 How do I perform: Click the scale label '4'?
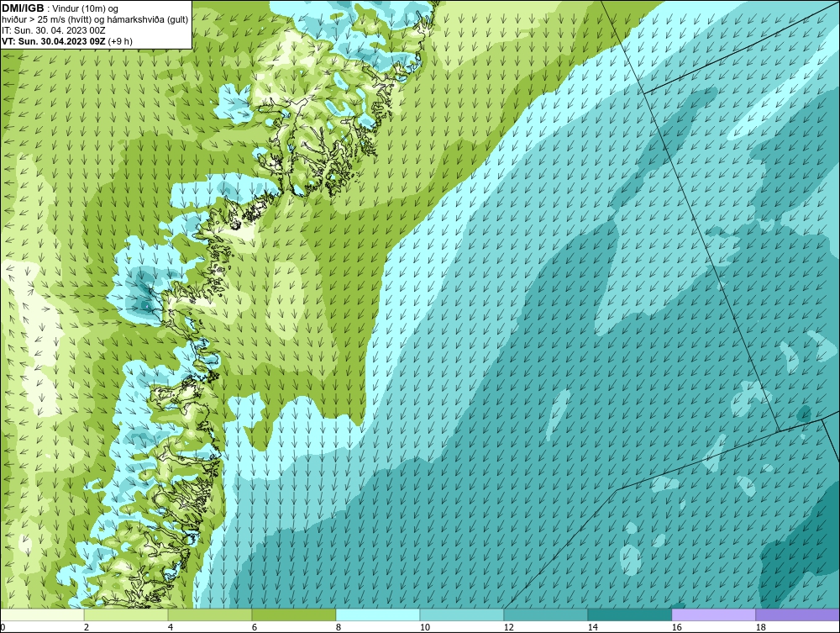(x=171, y=627)
